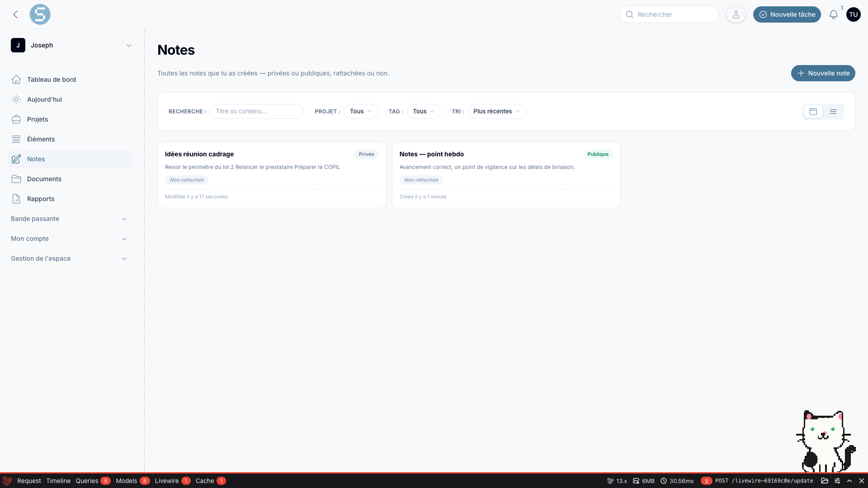Go to Aujourd'hui
This screenshot has height=488, width=868.
70,99
